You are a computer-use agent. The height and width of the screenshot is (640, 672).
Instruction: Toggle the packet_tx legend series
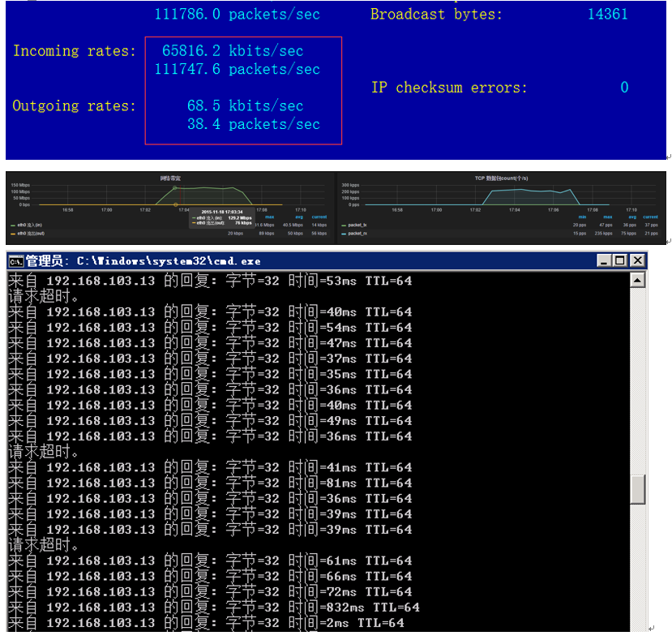[x=357, y=225]
